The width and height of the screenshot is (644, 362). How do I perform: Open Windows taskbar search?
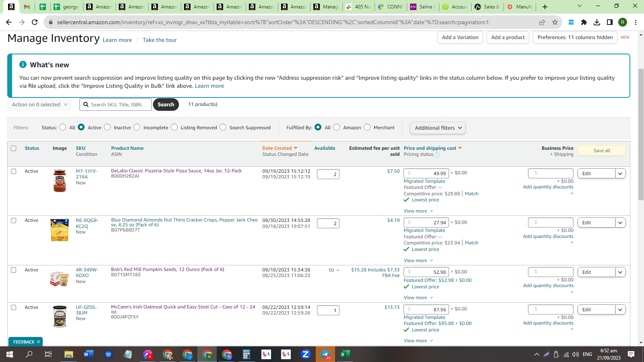click(29, 354)
